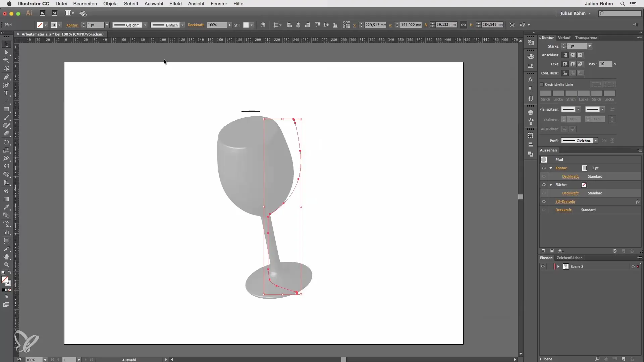Select the Line Segment tool

[x=6, y=101]
